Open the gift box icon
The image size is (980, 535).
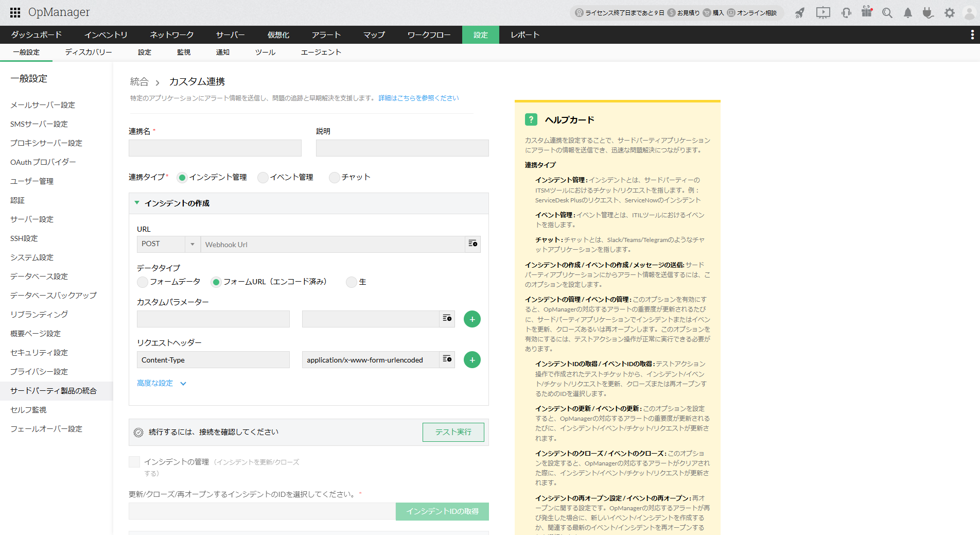pyautogui.click(x=867, y=12)
